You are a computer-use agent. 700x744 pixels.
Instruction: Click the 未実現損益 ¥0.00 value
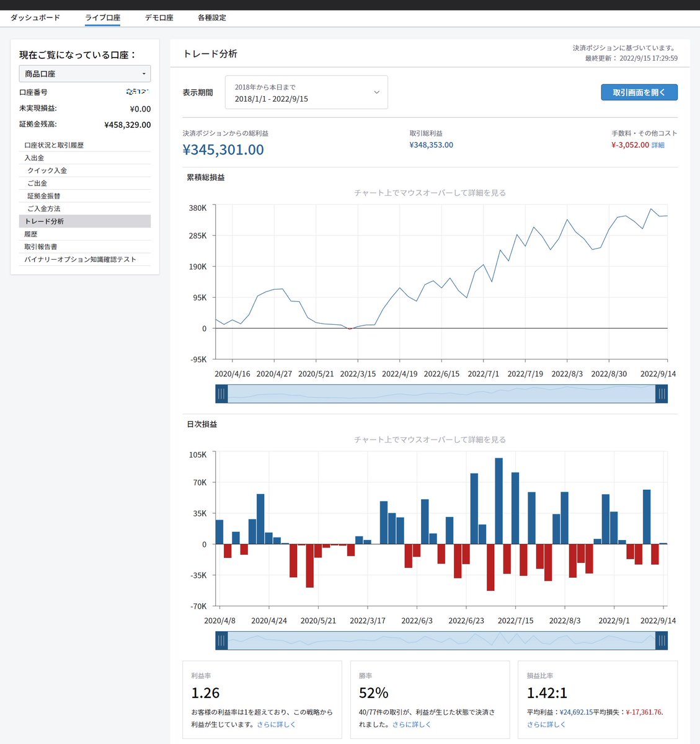(x=140, y=109)
